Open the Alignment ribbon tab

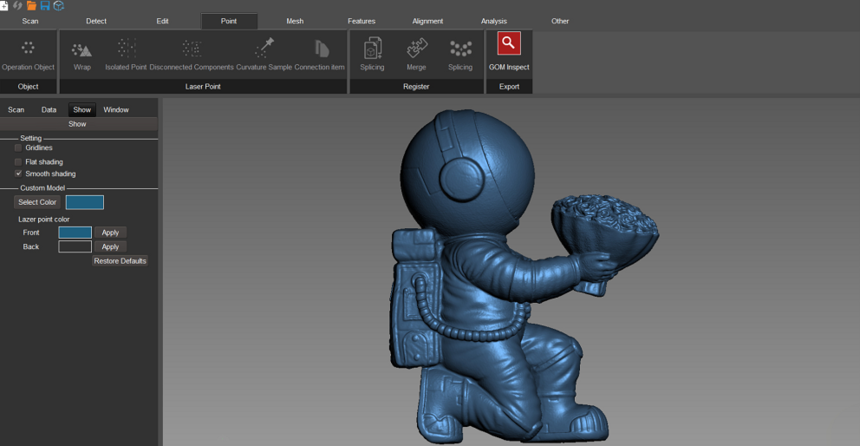[427, 21]
